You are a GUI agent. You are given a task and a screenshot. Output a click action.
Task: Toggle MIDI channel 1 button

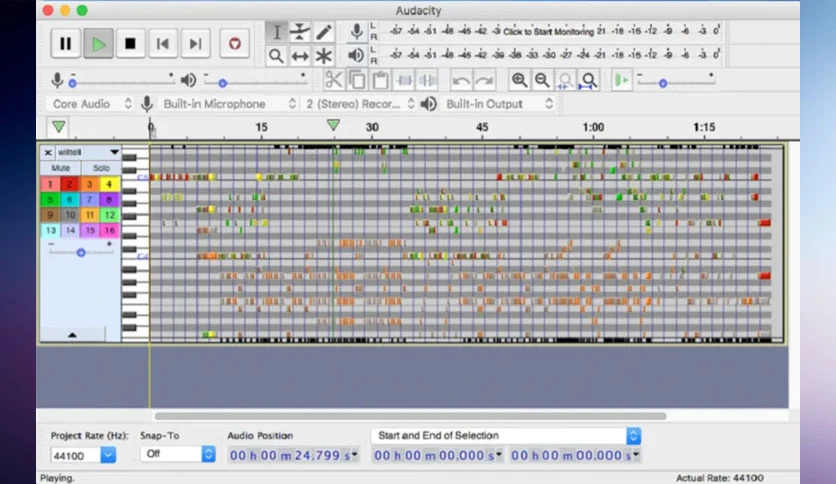(x=50, y=184)
